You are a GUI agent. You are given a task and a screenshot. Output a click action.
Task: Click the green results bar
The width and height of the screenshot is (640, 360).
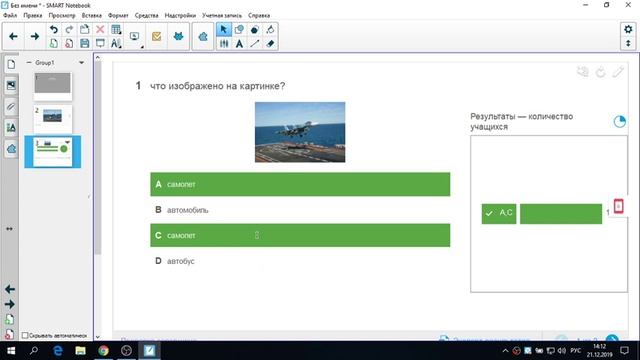(561, 213)
